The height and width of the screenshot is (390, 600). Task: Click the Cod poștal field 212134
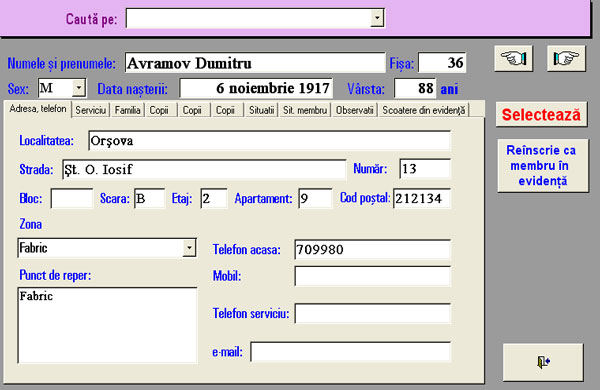[x=422, y=198]
